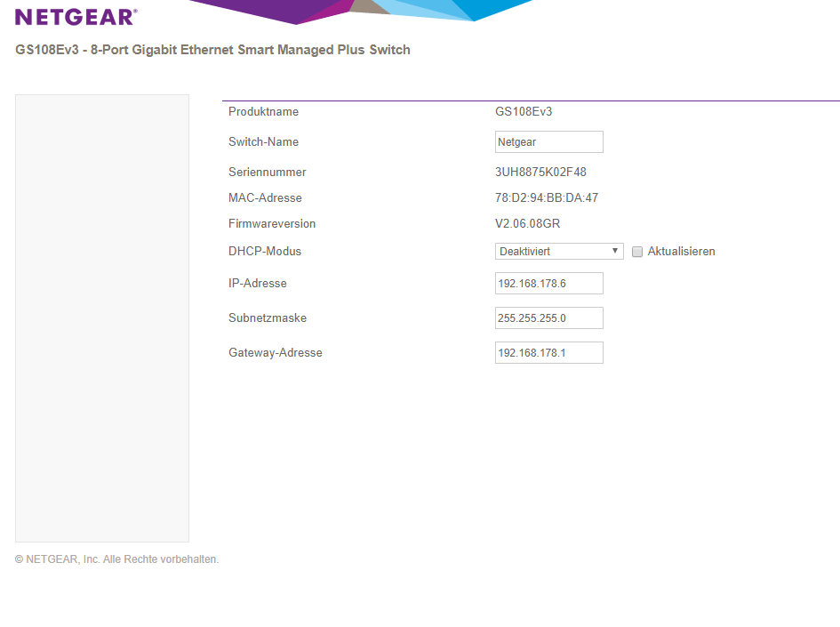Click into the IP-Adresse field
This screenshot has height=627, width=840.
coord(548,284)
